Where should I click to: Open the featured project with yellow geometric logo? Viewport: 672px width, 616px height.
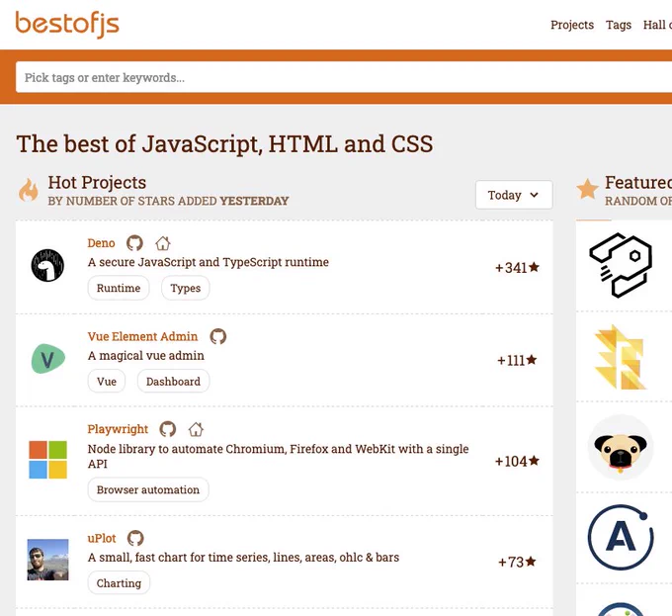[x=621, y=357]
